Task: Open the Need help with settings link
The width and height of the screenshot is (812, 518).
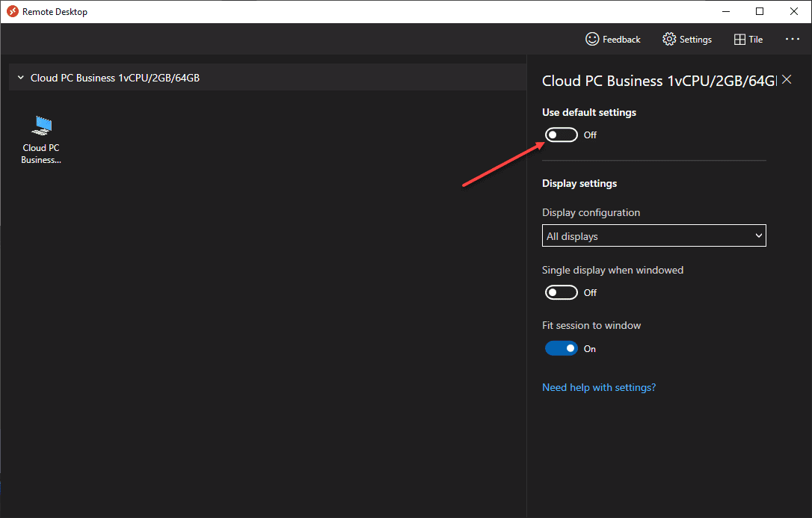Action: click(599, 387)
